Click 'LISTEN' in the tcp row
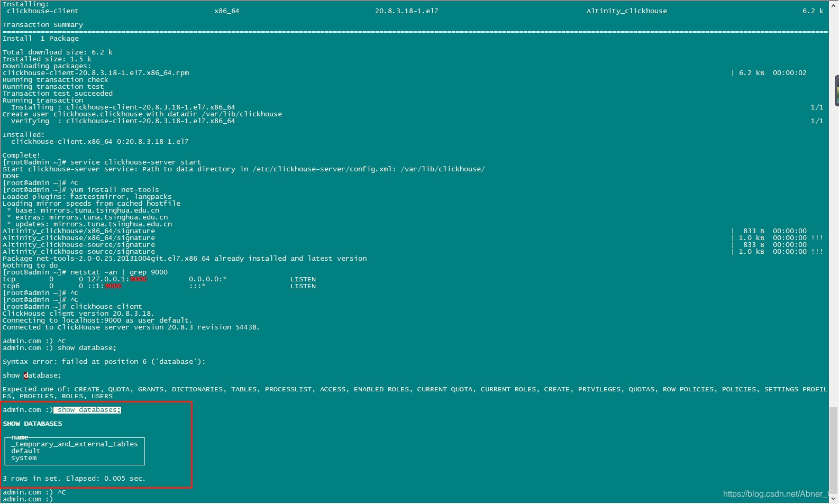 click(303, 279)
